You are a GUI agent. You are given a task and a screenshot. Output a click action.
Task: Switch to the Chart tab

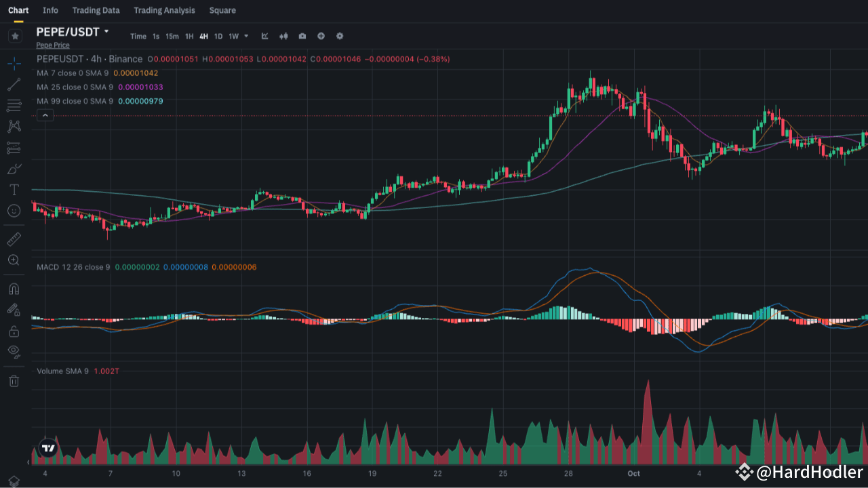point(18,10)
